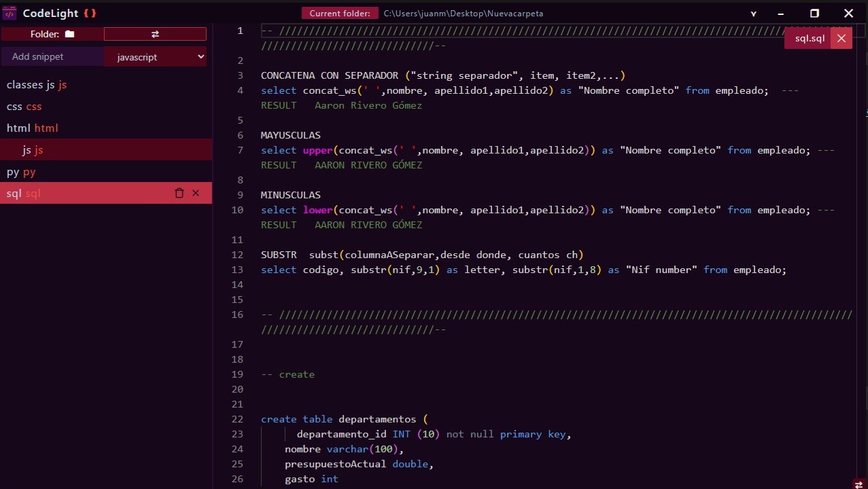Click the folder icon beside the Folder label

(69, 34)
